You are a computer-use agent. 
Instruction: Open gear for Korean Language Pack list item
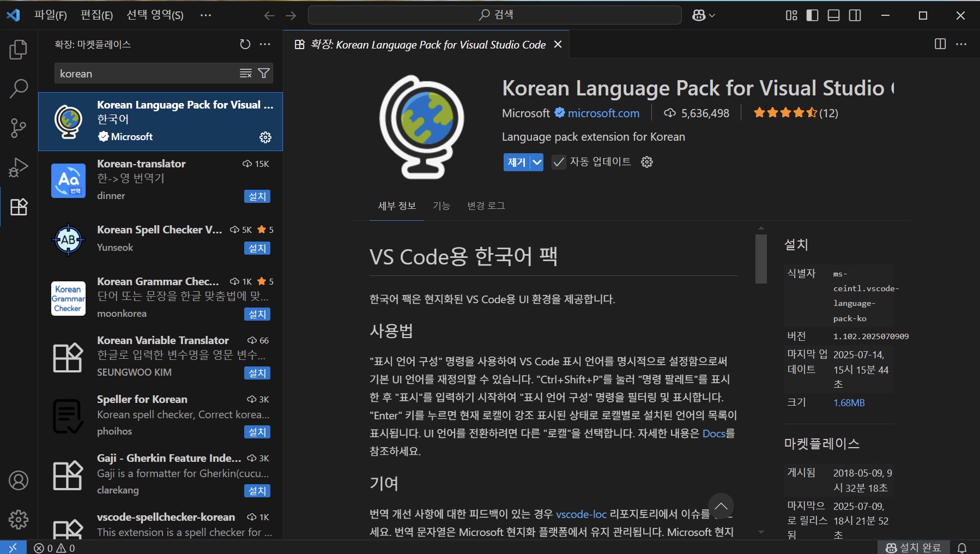click(x=265, y=137)
